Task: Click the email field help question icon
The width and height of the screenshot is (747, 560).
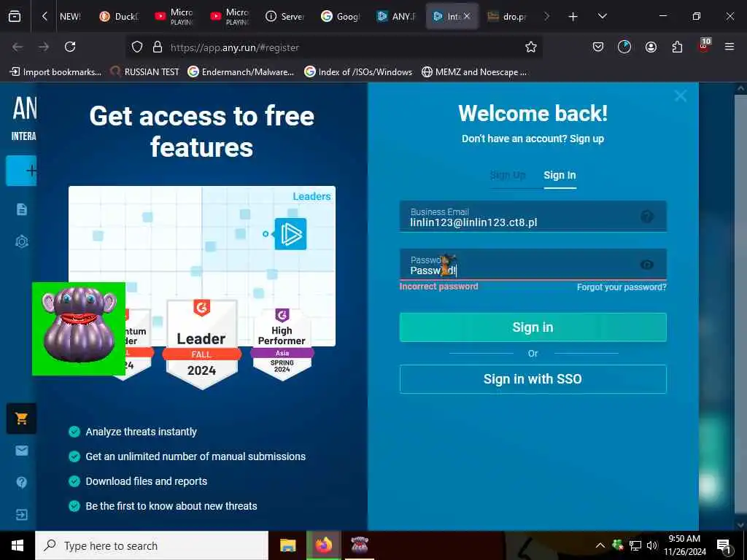Action: pos(647,217)
